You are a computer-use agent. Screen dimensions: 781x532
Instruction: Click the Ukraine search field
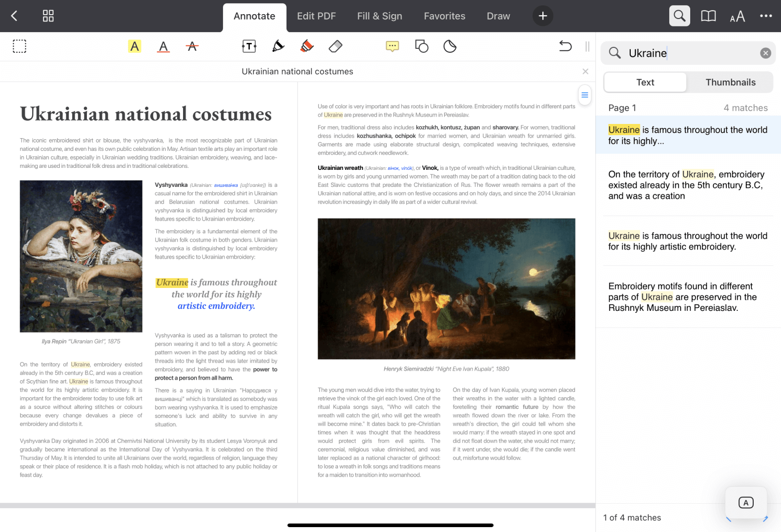click(x=688, y=53)
